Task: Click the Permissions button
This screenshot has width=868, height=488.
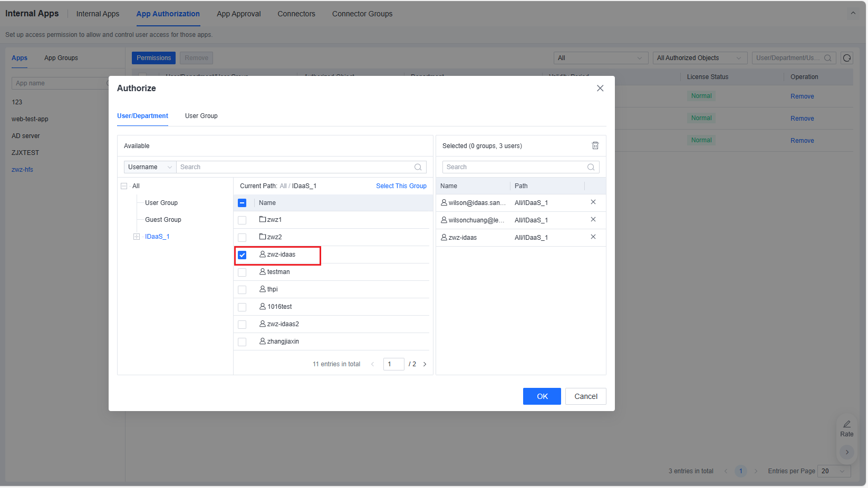Action: click(154, 58)
